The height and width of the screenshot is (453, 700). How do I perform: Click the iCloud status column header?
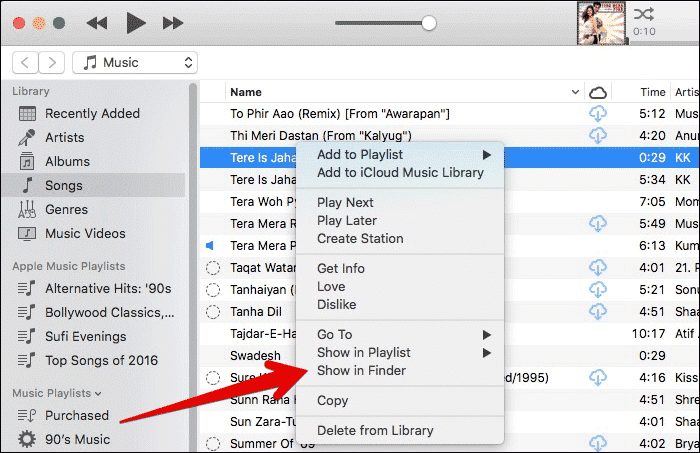(598, 92)
